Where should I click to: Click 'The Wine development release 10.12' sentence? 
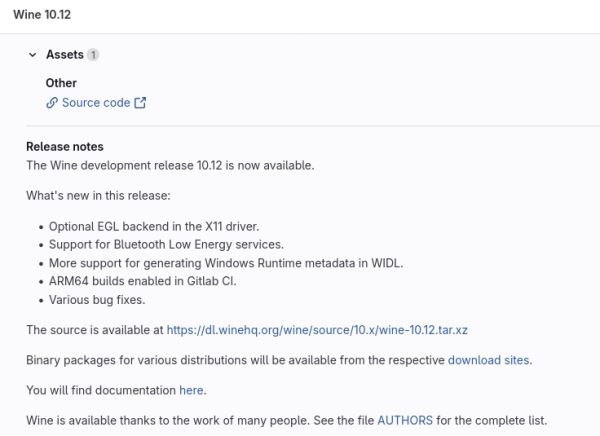pyautogui.click(x=170, y=165)
